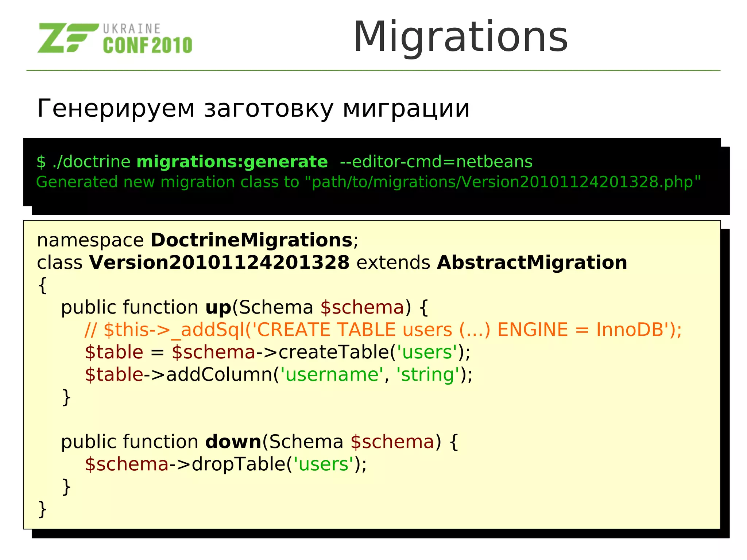Click the 'Generated new migration class' output line
The image size is (747, 560).
point(368,182)
